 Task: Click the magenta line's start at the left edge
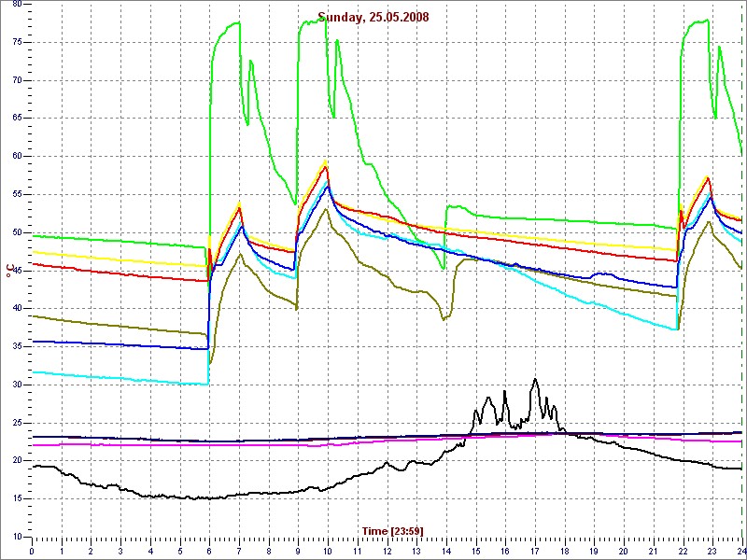[x=34, y=445]
